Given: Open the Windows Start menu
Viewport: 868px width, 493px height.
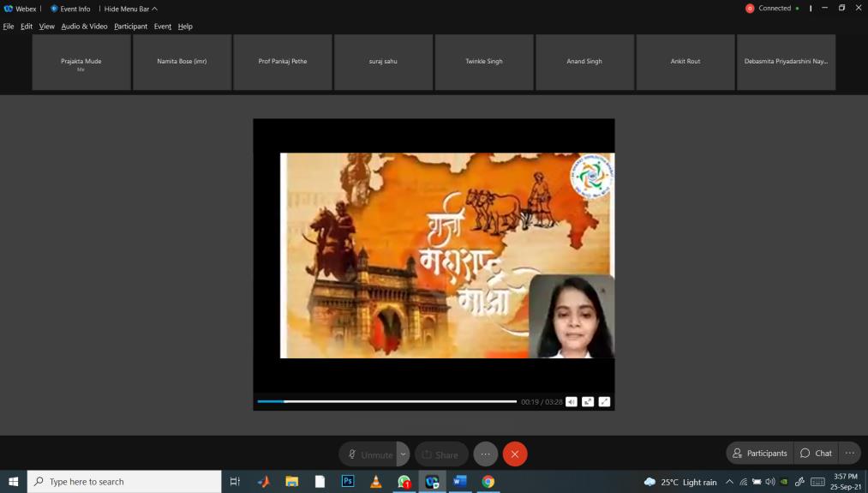Looking at the screenshot, I should click(14, 481).
